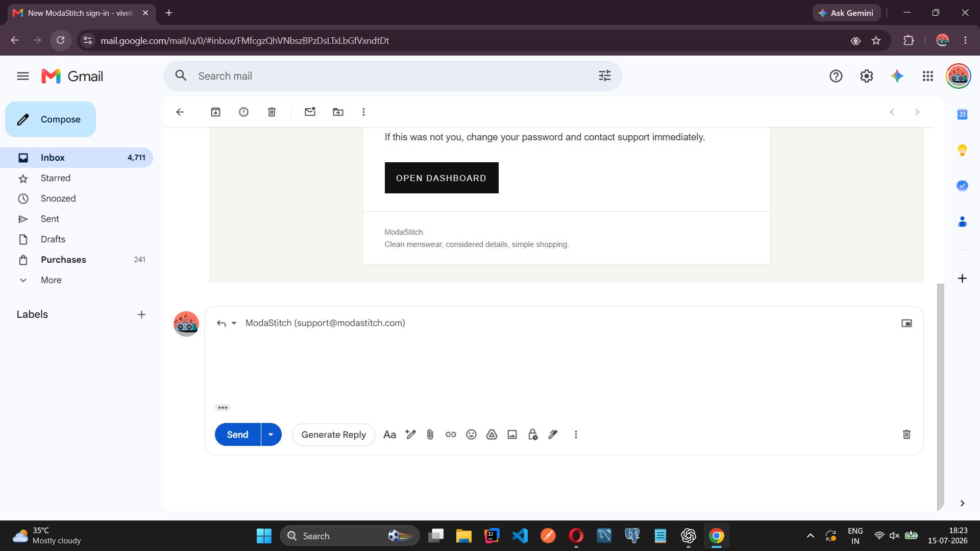Move email to a folder
This screenshot has width=980, height=551.
[x=338, y=112]
